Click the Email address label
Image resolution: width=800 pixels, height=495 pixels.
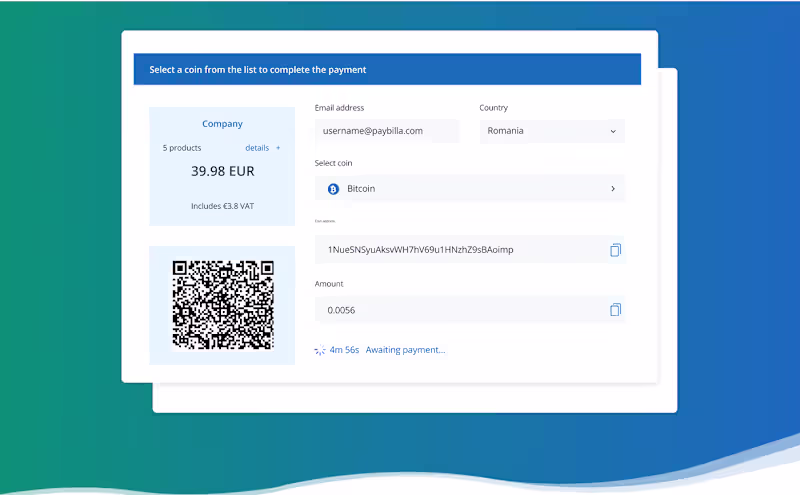[x=339, y=108]
